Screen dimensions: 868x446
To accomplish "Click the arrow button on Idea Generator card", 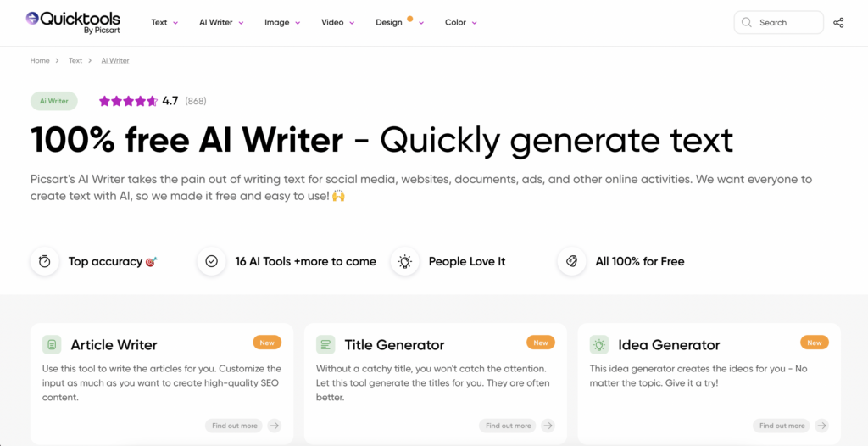I will click(821, 426).
